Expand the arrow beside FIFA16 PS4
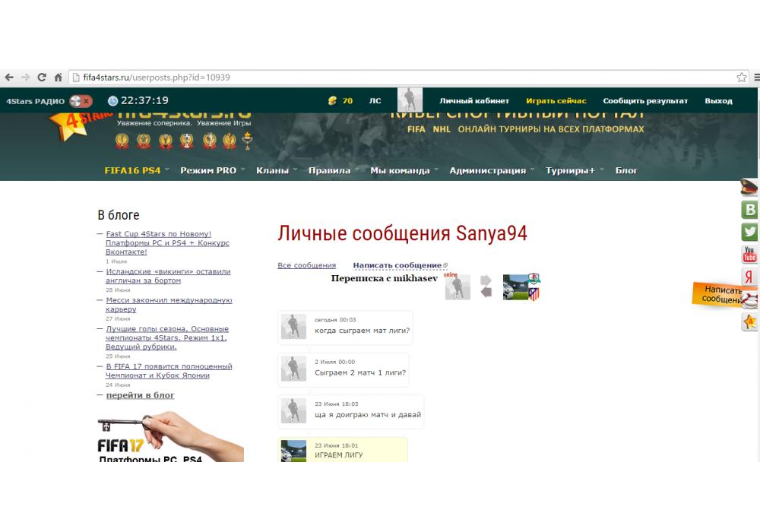 (166, 169)
